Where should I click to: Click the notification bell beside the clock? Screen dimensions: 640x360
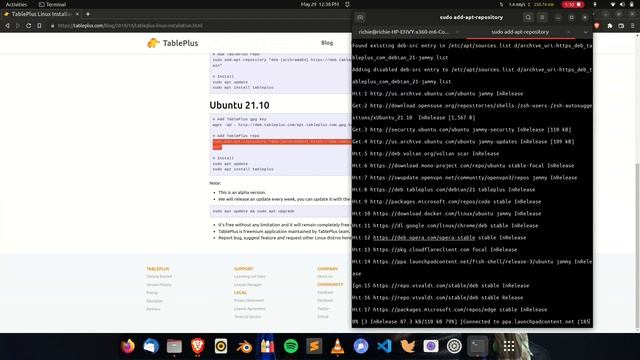347,4
